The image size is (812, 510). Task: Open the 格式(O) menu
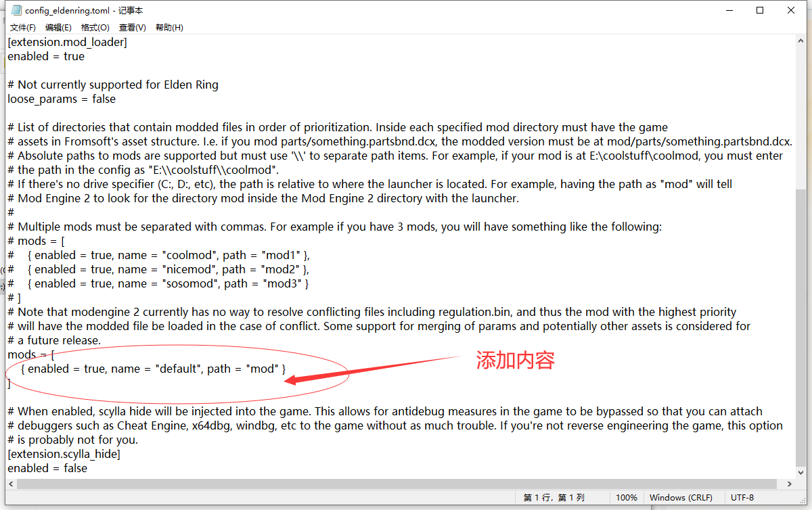click(95, 28)
